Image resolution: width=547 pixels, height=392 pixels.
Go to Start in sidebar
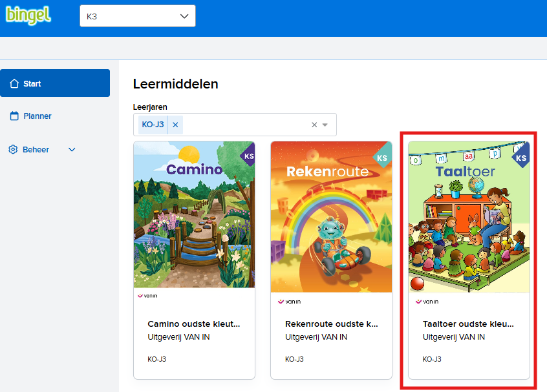[x=55, y=83]
